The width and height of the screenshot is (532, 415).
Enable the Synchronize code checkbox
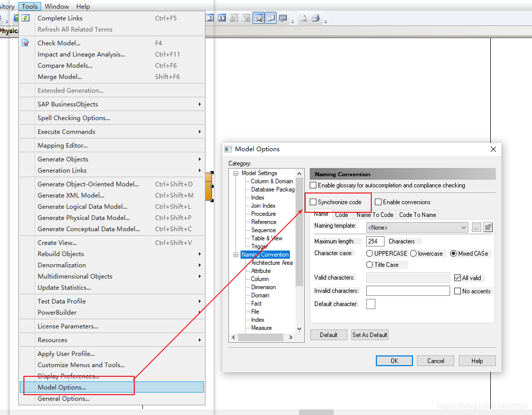[314, 202]
